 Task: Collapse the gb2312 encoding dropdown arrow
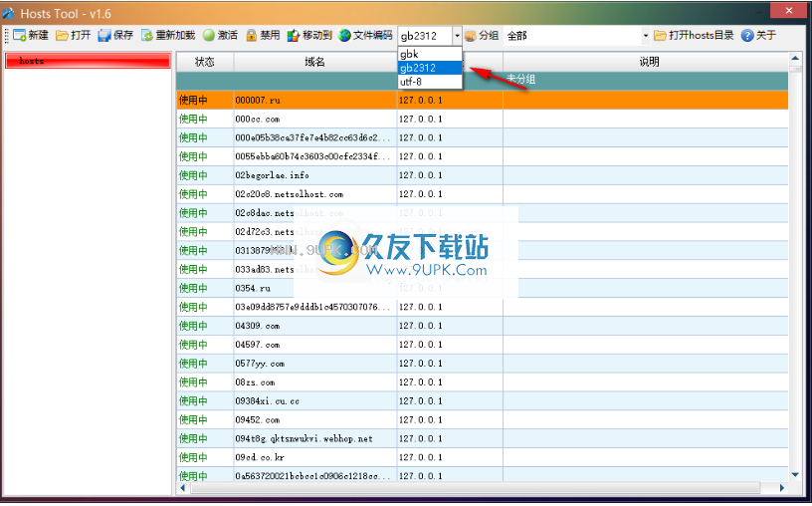(x=457, y=36)
